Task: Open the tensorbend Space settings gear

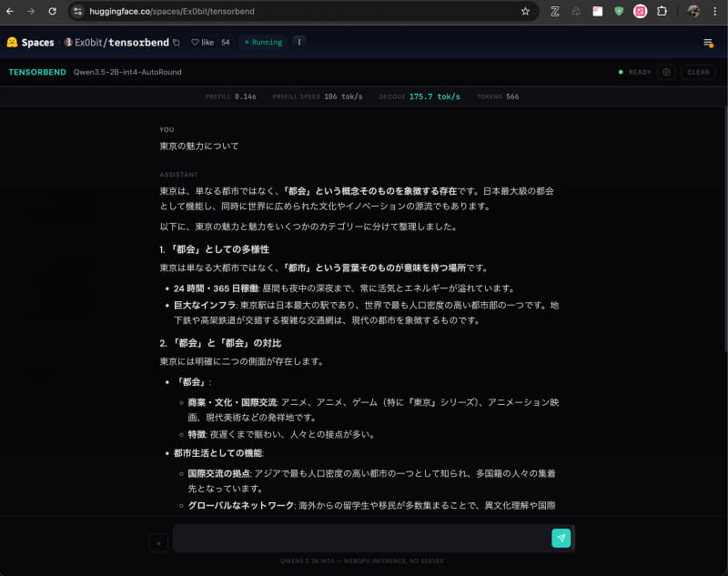Action: click(x=667, y=72)
